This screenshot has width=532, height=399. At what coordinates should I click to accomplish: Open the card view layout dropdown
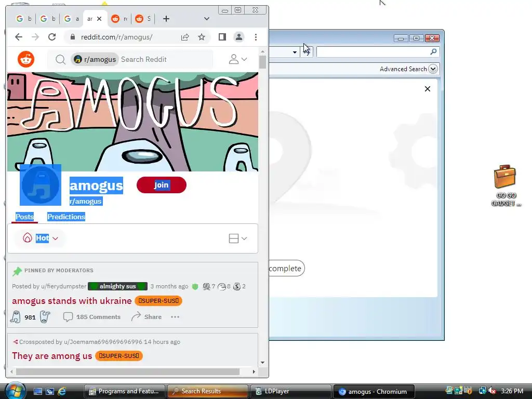tap(237, 238)
